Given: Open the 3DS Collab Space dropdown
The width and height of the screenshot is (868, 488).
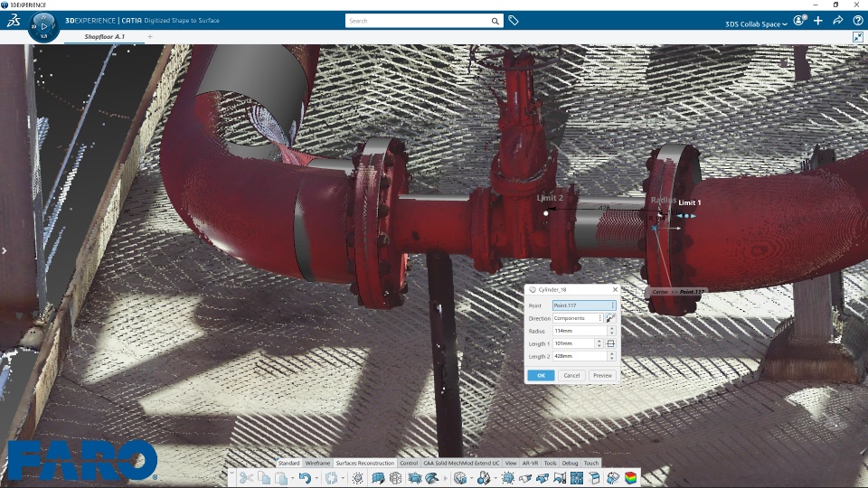Looking at the screenshot, I should tap(756, 23).
